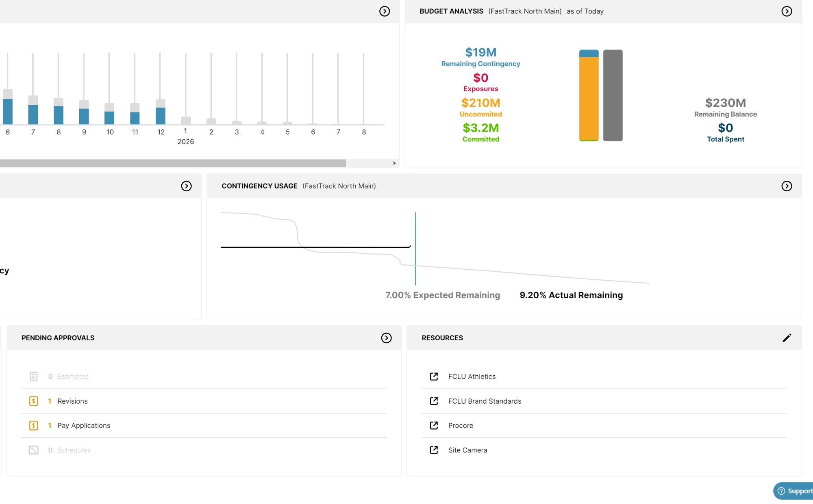The image size is (813, 504).
Task: Open the FCLU Athletics resource link
Action: coord(472,376)
